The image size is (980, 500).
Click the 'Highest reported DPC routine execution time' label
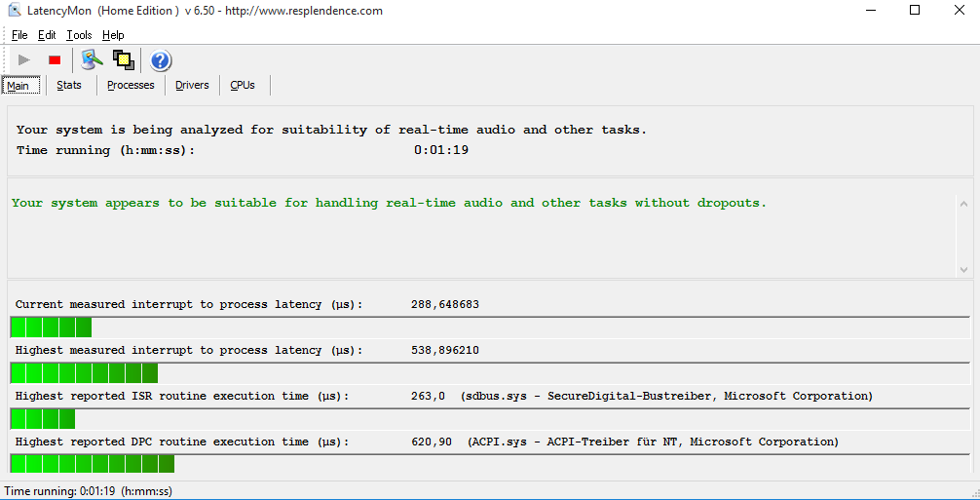click(182, 442)
